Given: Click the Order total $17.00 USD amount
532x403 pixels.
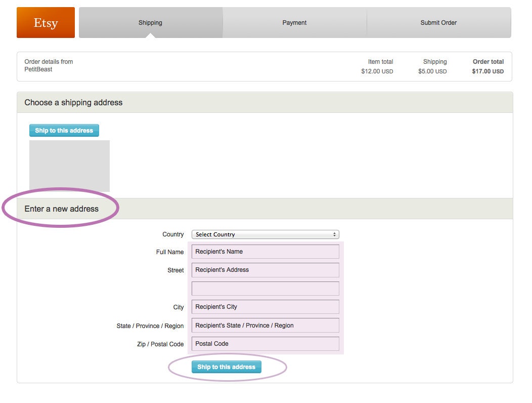Looking at the screenshot, I should tap(487, 71).
